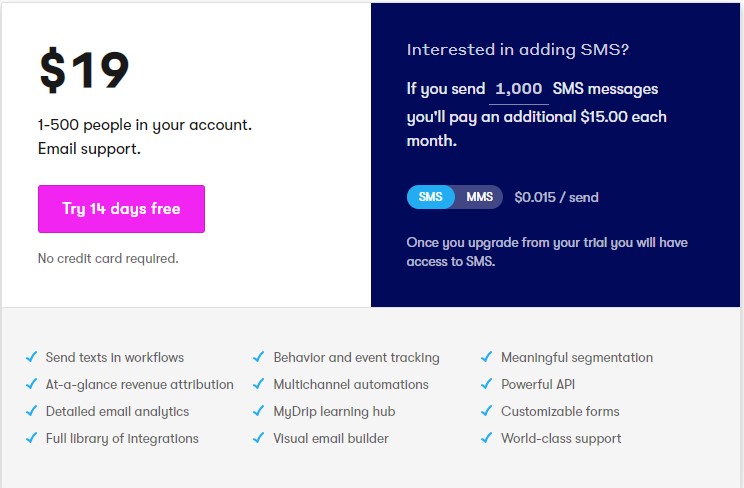Click the checkmark next to Visual email builder

[259, 438]
